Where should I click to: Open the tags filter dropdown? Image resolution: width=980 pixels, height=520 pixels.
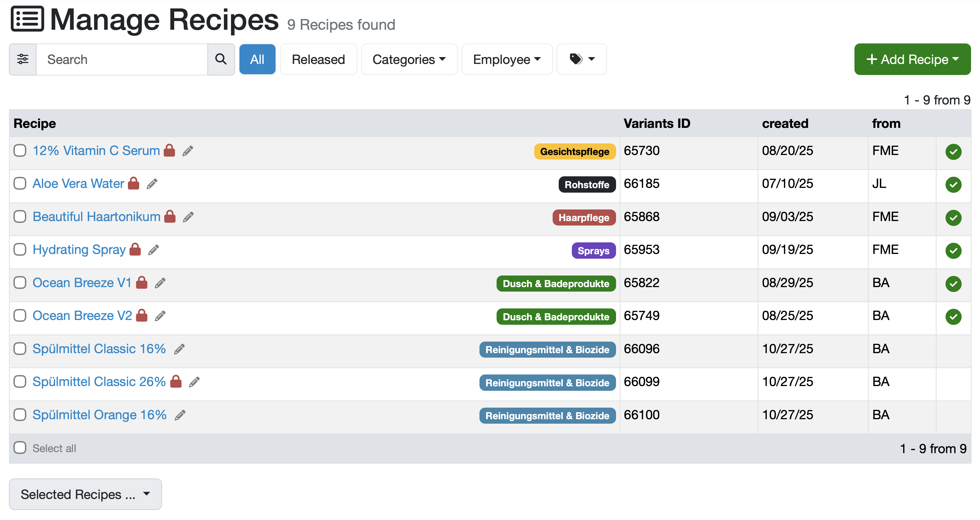(x=581, y=59)
